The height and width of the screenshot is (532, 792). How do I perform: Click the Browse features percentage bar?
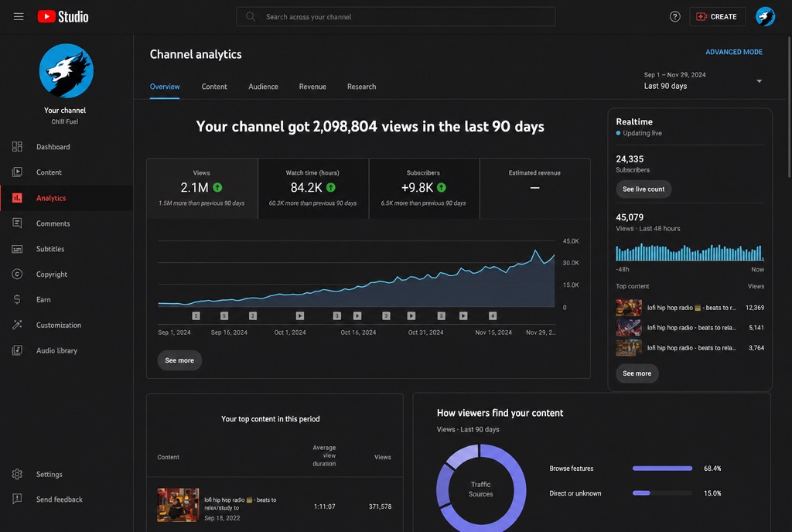(662, 469)
